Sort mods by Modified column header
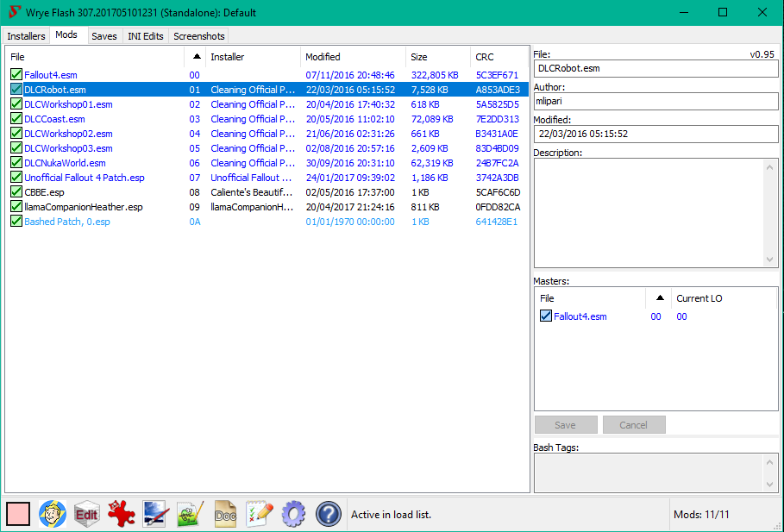This screenshot has width=784, height=532. point(353,57)
